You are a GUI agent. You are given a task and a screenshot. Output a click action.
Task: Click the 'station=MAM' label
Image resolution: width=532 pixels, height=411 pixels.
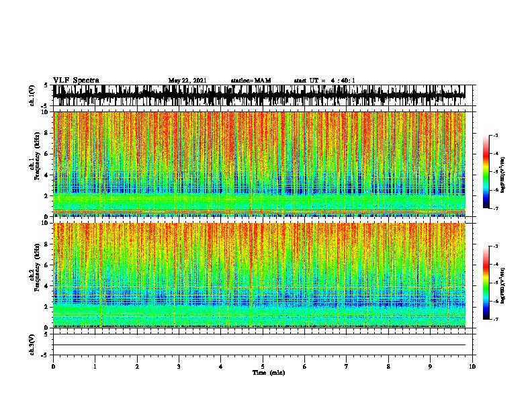pos(251,81)
